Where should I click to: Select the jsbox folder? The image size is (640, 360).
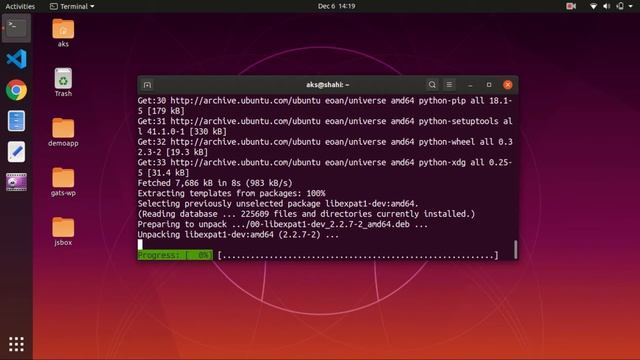63,231
